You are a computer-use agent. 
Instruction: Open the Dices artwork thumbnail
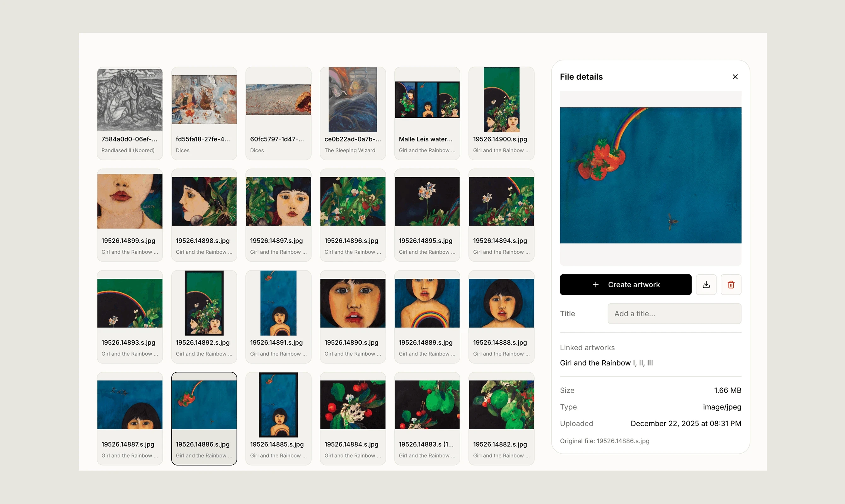click(x=204, y=100)
